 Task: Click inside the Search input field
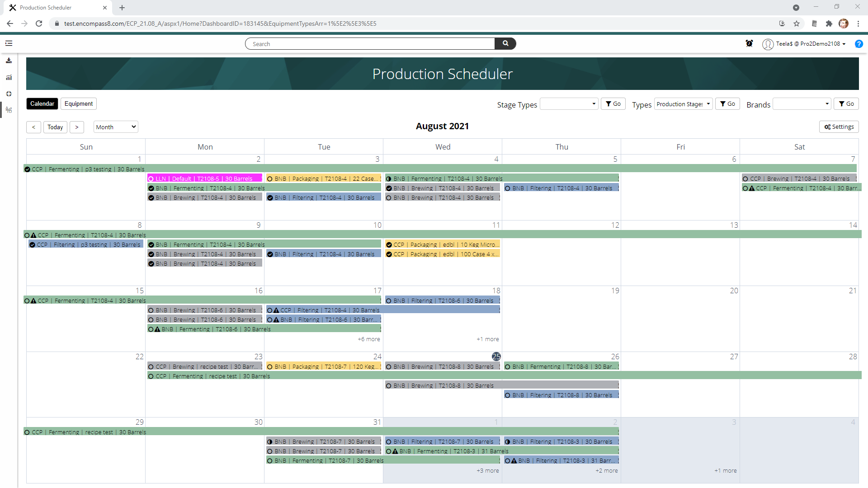point(371,43)
